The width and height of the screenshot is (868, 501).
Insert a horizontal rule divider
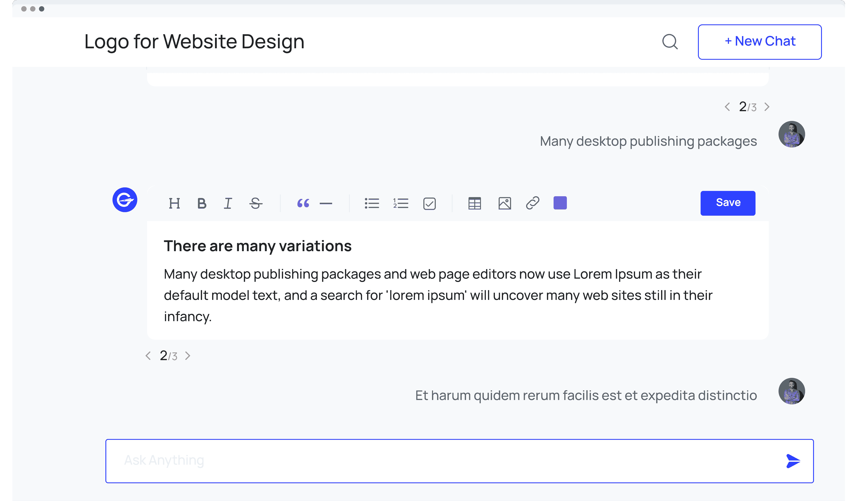point(326,204)
